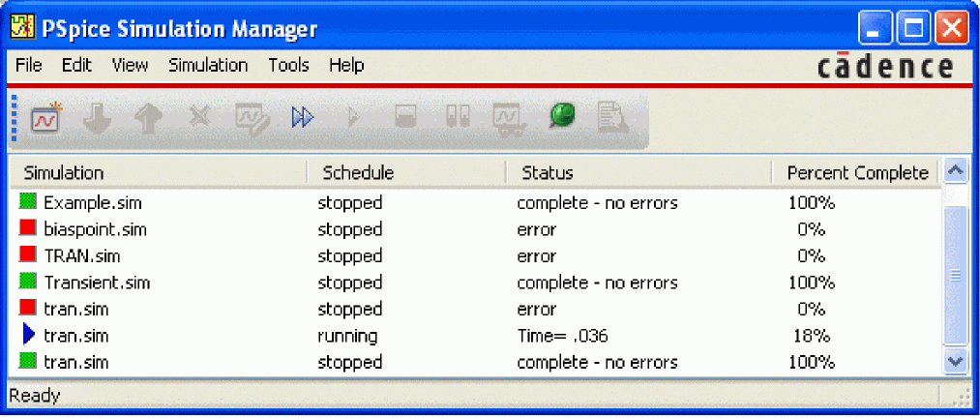Click the pause simulation icon
This screenshot has height=418, width=980.
(x=459, y=116)
